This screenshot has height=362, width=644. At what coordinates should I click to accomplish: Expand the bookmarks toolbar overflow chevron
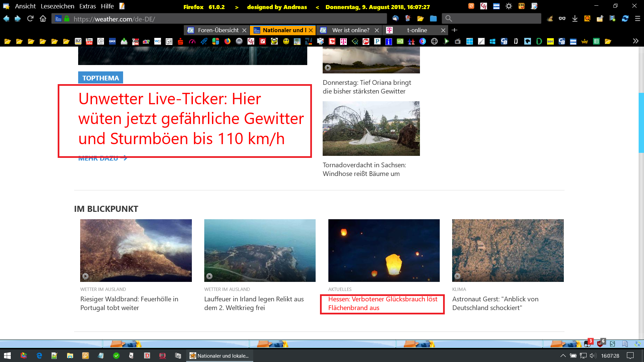point(636,41)
